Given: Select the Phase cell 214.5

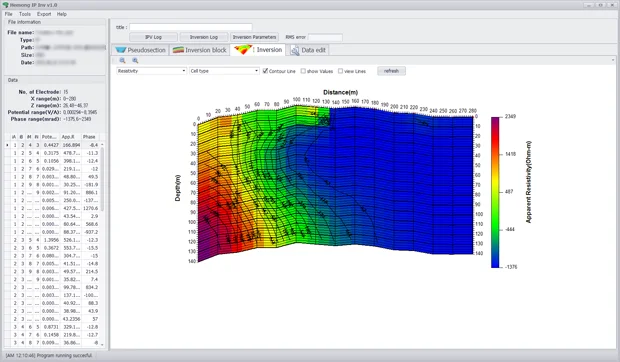Looking at the screenshot, I should pos(90,272).
